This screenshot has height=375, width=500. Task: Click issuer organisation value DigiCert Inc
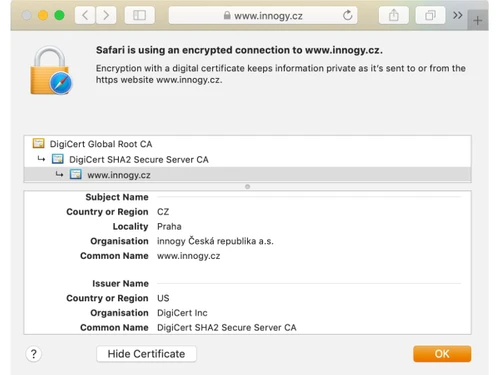tap(182, 313)
